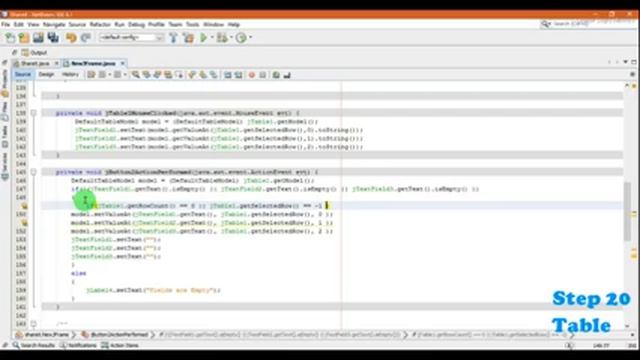Find previous occurrence icon in editor toolbar
This screenshot has width=640, height=360.
click(x=146, y=75)
